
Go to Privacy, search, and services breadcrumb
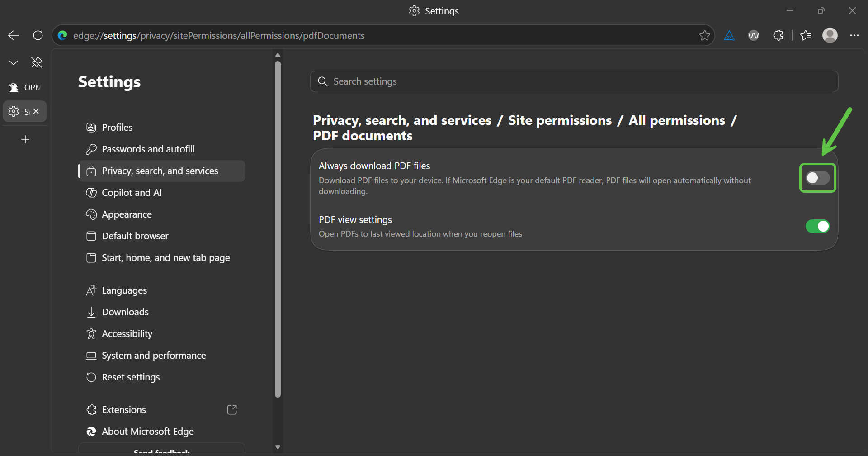[x=402, y=120]
